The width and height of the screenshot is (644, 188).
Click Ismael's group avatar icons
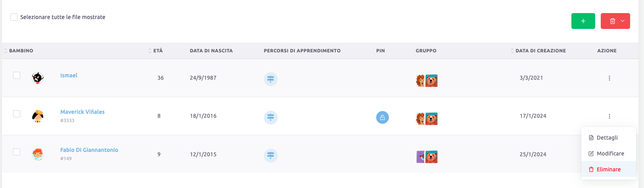[x=427, y=81]
